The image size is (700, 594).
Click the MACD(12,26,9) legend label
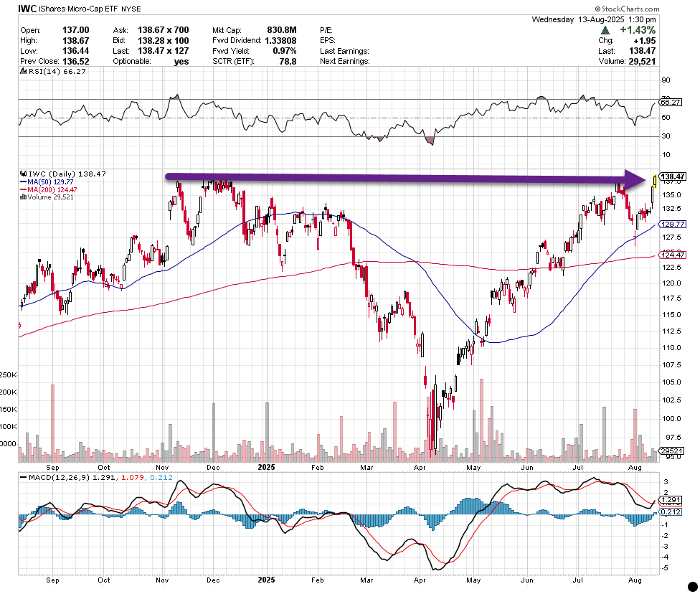[60, 478]
